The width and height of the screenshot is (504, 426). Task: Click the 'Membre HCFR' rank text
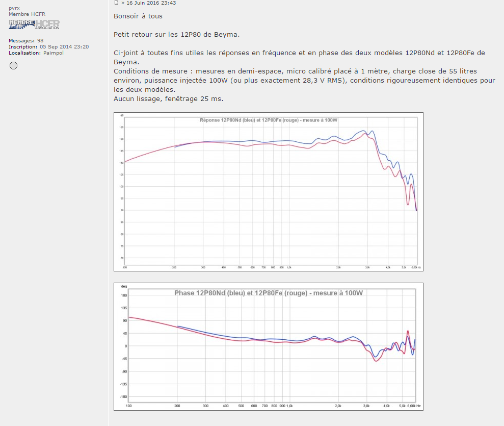tap(27, 14)
